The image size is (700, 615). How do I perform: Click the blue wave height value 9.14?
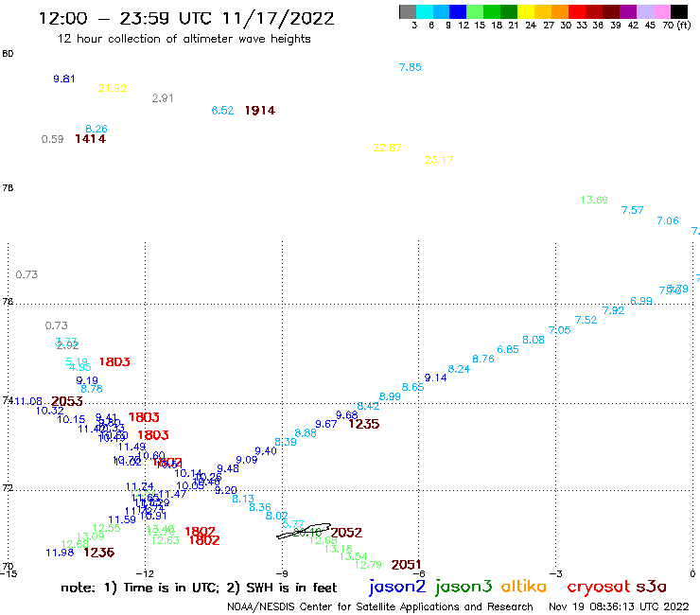(435, 378)
